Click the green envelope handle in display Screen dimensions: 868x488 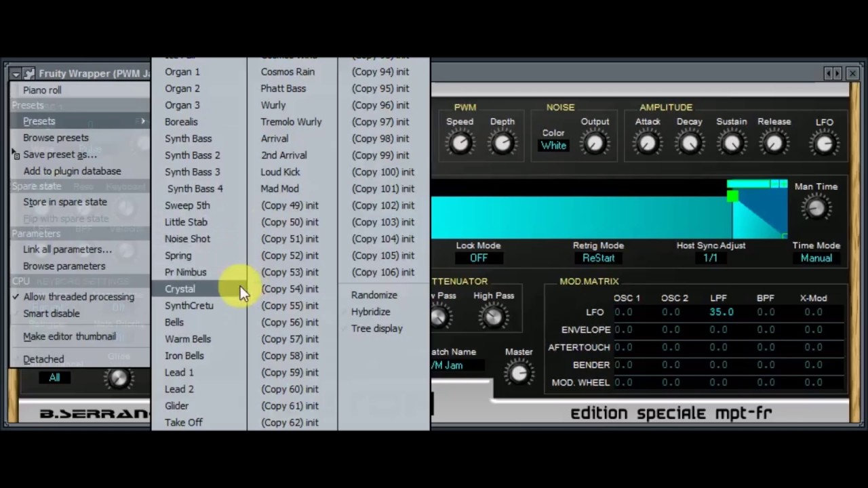[732, 197]
